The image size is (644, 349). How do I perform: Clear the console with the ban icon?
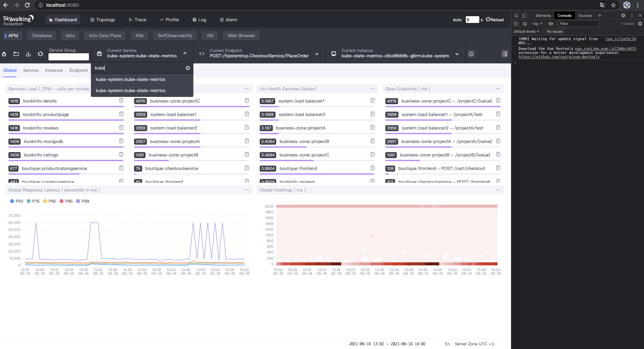point(525,24)
